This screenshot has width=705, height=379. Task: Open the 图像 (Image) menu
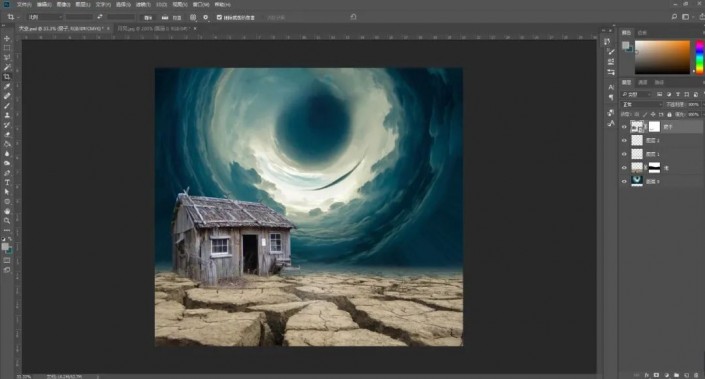pos(63,4)
